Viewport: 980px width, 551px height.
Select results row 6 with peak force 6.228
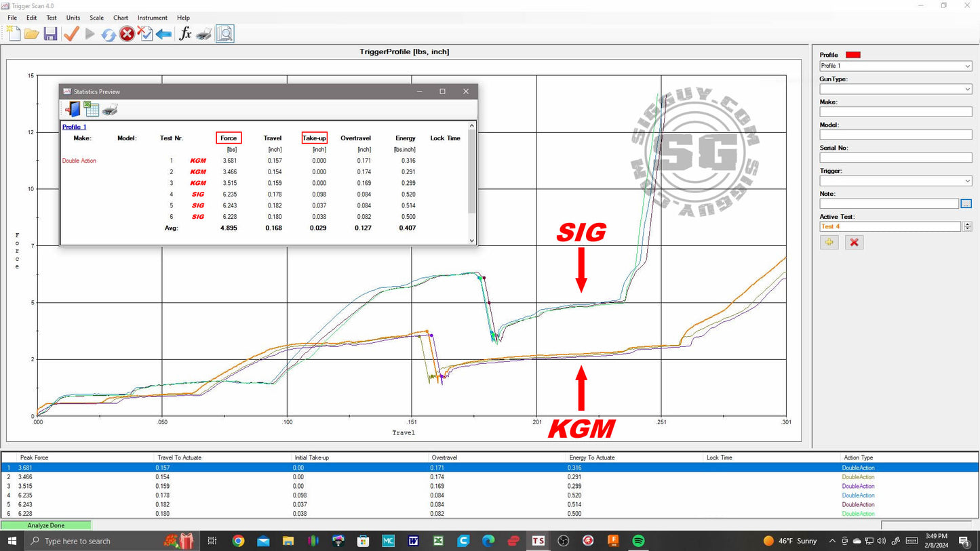(x=490, y=514)
